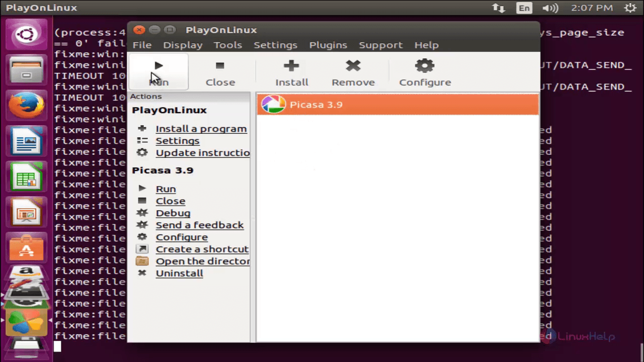The height and width of the screenshot is (362, 644).
Task: Open the Display menu
Action: 183,45
